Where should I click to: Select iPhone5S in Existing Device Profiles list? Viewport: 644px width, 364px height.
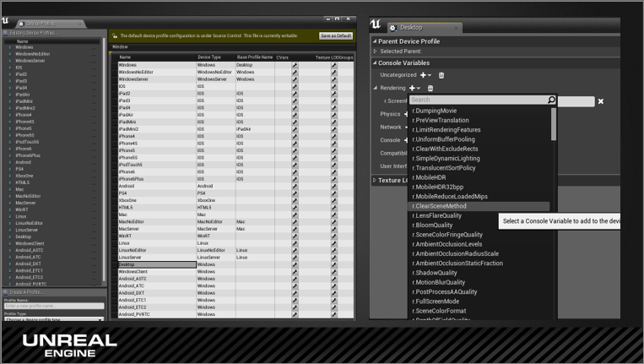[x=24, y=136]
